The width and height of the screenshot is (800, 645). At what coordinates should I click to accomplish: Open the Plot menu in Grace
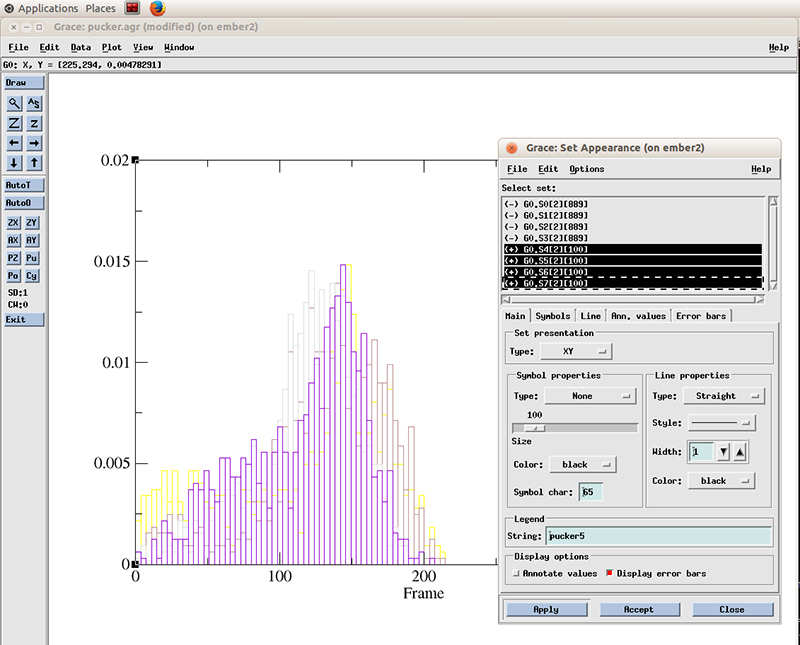(x=111, y=47)
